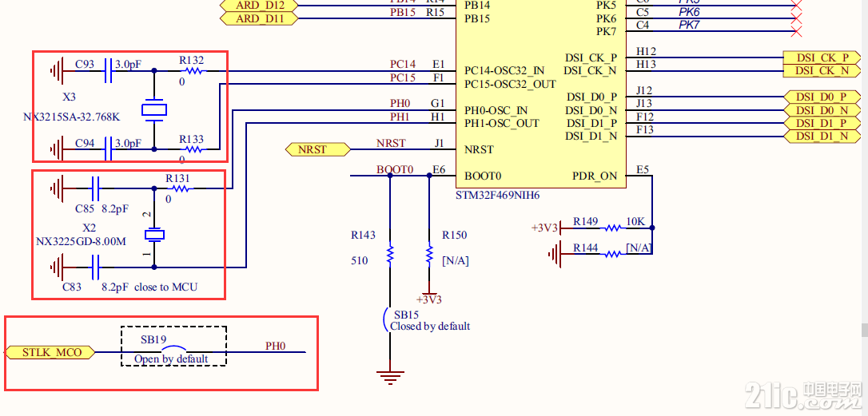Select resistor R144 symbol
This screenshot has height=416, width=868.
tap(613, 254)
